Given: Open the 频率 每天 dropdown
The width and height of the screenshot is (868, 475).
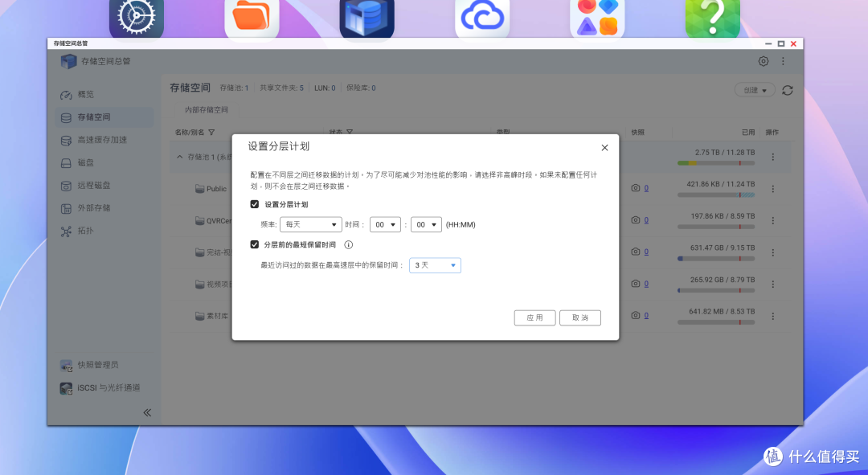Looking at the screenshot, I should pos(310,225).
